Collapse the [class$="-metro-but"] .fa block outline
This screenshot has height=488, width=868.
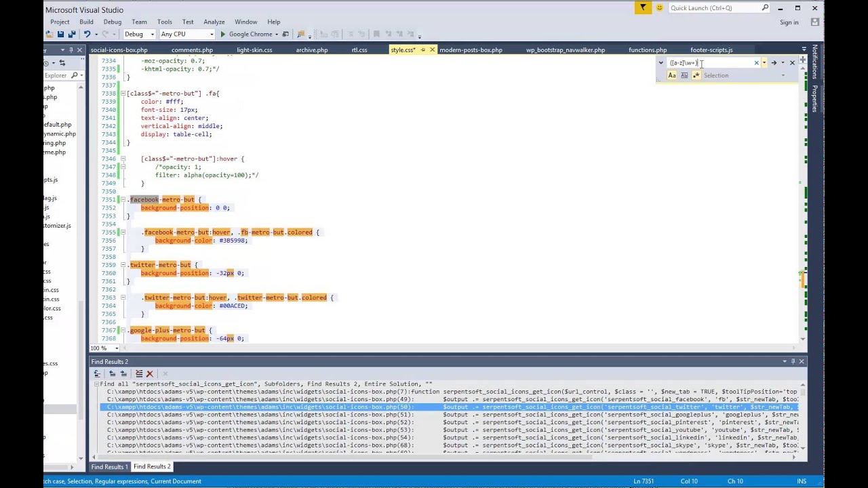pos(123,94)
